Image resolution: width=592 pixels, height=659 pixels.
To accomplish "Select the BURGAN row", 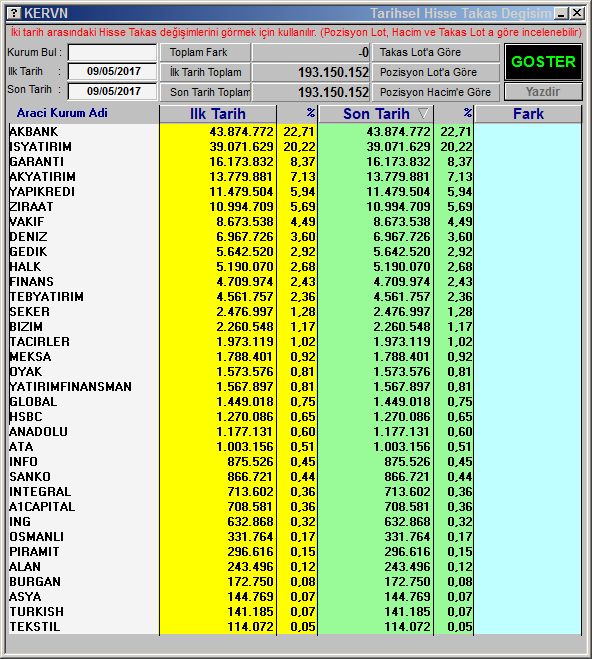I will click(295, 582).
